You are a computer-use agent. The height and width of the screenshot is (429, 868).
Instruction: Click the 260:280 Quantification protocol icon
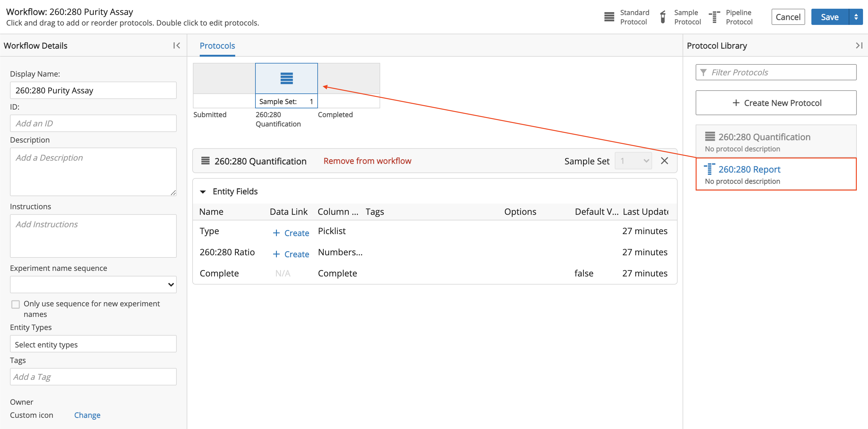(x=286, y=79)
